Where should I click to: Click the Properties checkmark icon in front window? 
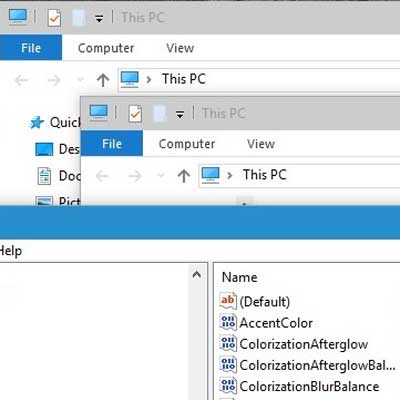[x=135, y=114]
